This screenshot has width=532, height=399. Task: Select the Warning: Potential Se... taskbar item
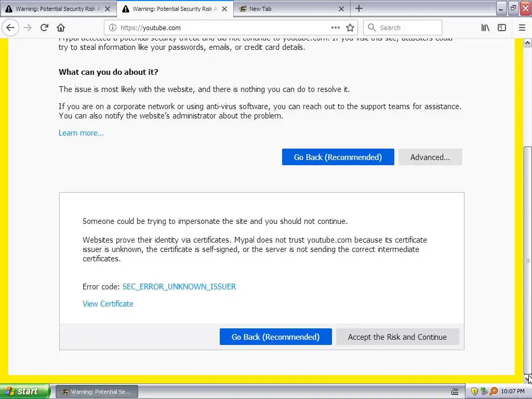click(x=97, y=392)
